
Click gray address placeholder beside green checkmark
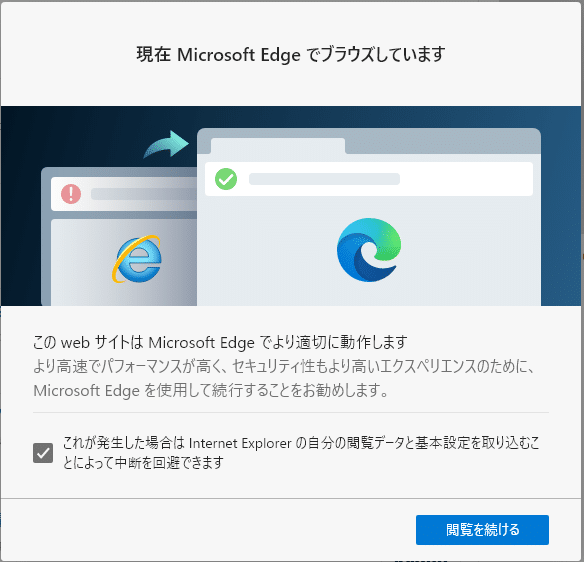tap(324, 179)
